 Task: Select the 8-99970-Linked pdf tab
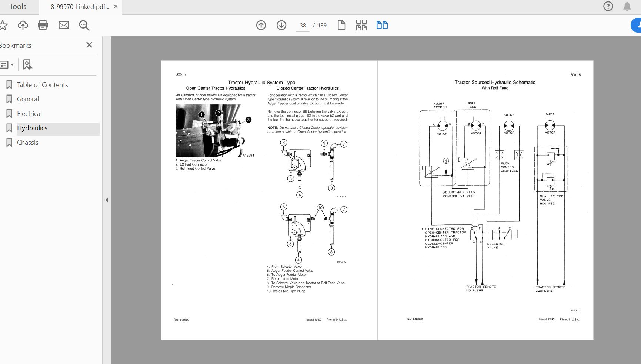click(x=80, y=7)
